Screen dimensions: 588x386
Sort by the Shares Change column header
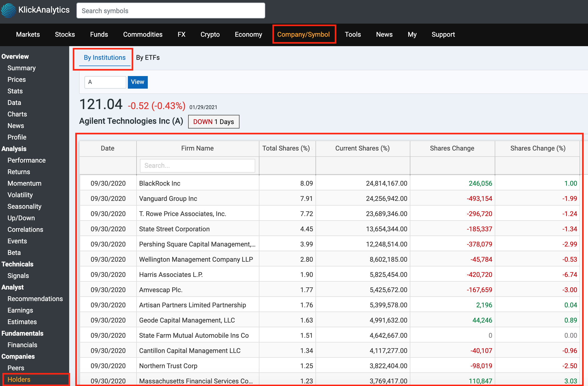click(x=452, y=148)
